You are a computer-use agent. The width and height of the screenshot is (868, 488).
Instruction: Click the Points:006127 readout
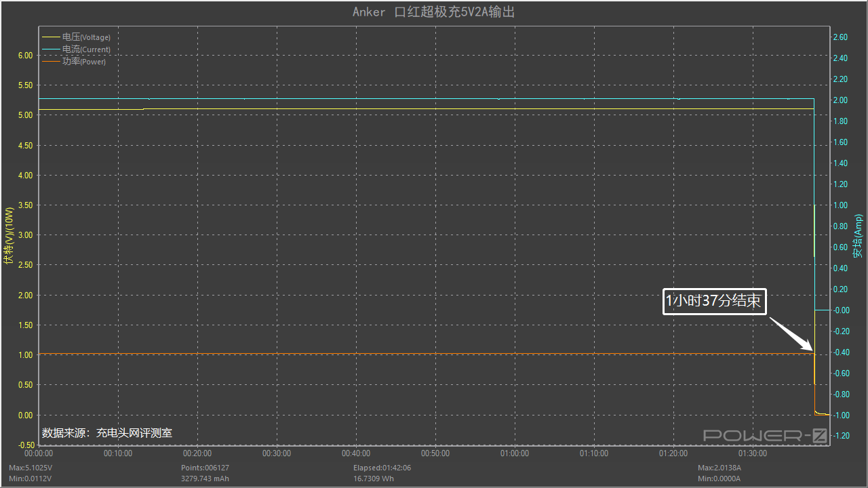coord(205,468)
